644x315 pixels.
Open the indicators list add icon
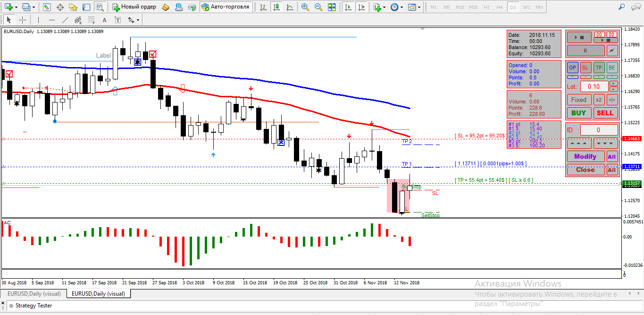click(377, 7)
